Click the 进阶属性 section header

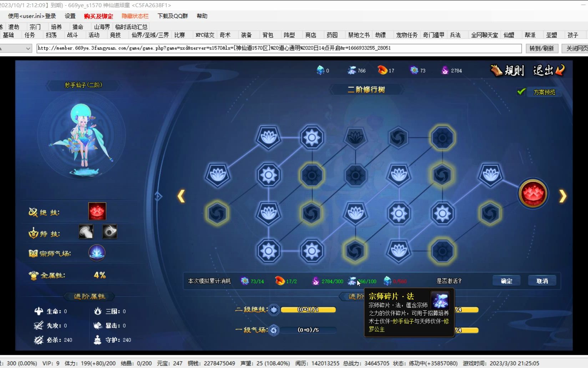pyautogui.click(x=89, y=297)
